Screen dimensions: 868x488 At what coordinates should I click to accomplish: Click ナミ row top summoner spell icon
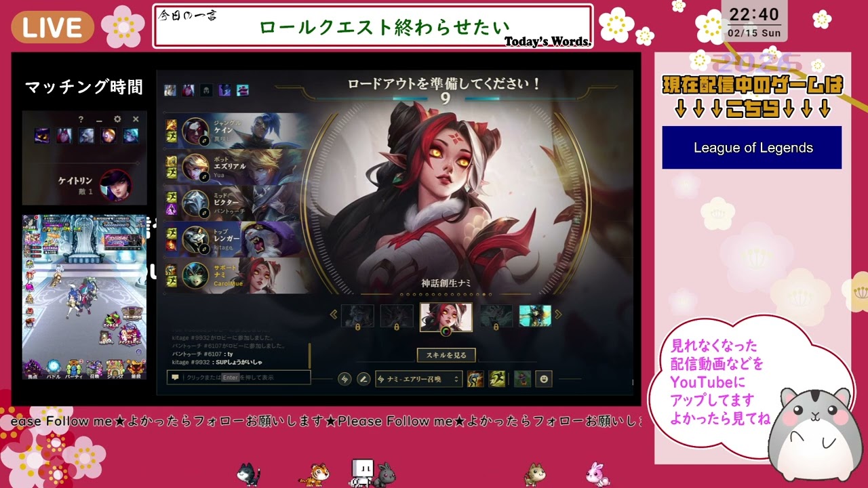172,269
